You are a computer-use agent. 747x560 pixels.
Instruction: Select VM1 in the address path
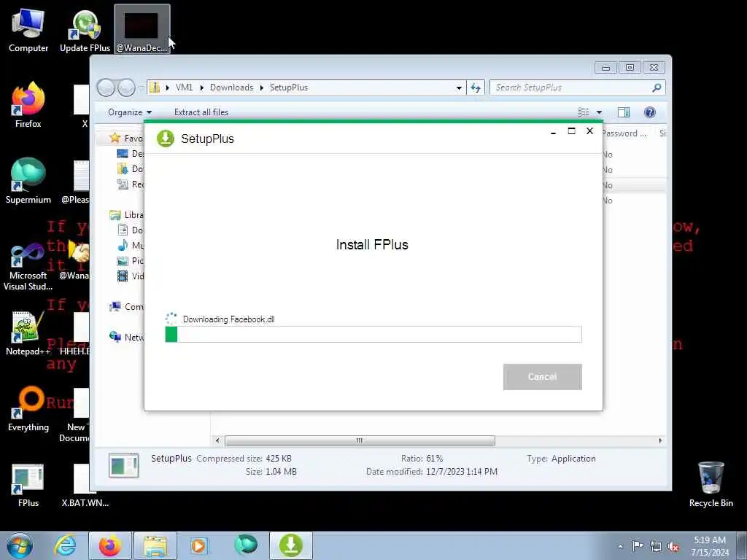tap(184, 87)
